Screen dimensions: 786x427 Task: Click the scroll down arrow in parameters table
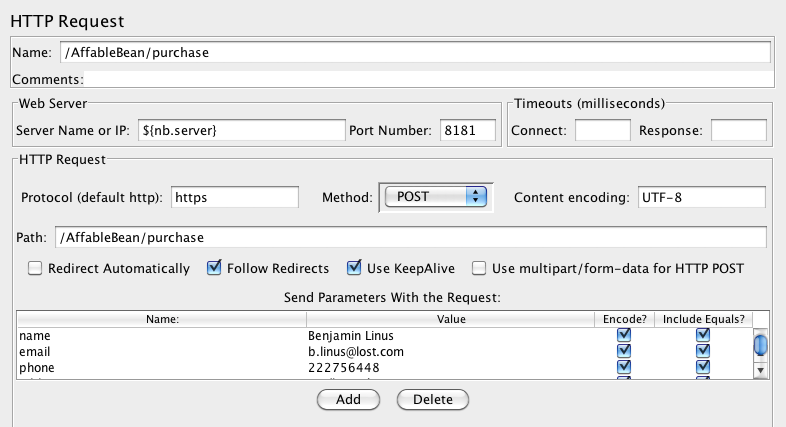761,369
